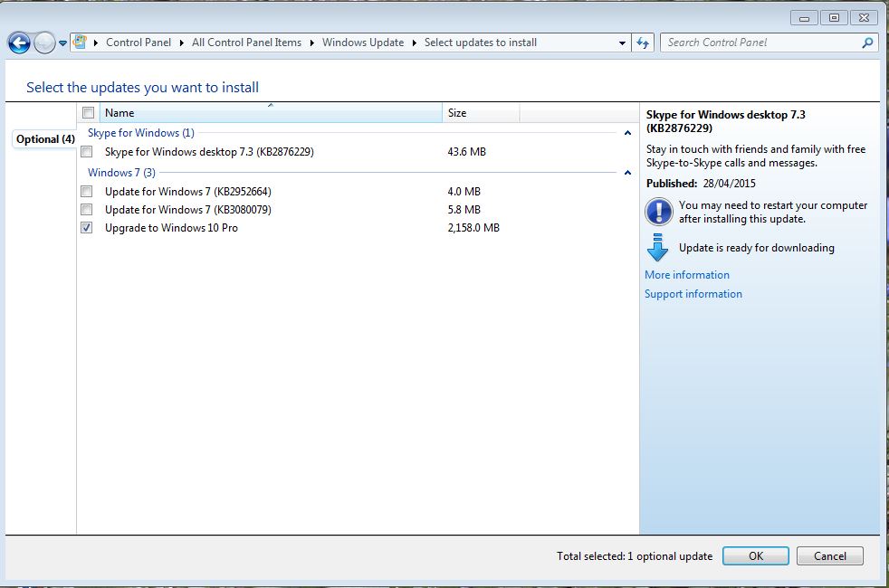Image resolution: width=889 pixels, height=588 pixels.
Task: Minimize the Windows Update window
Action: (804, 18)
